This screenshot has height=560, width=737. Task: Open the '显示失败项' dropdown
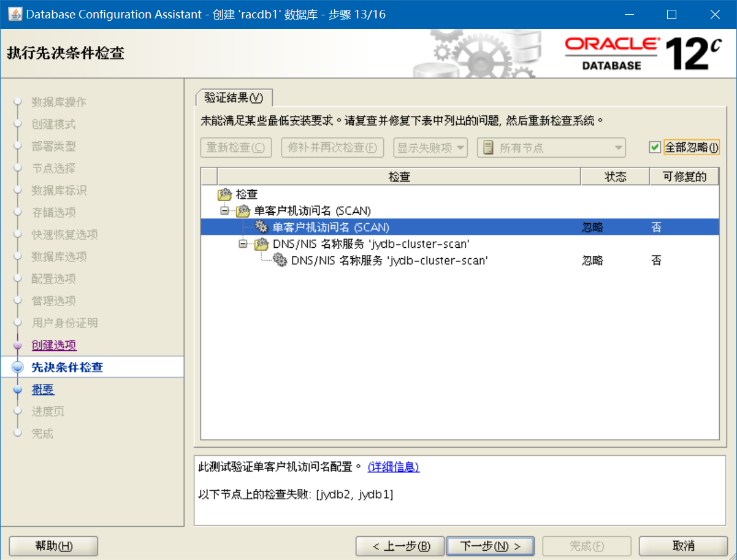click(430, 148)
